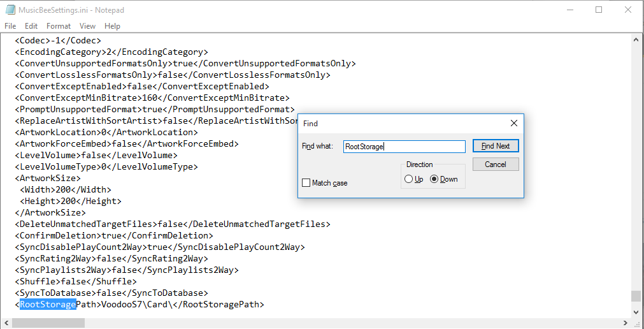Click the highlighted RootStorage text
Screen dimensions: 644x329
click(48, 305)
